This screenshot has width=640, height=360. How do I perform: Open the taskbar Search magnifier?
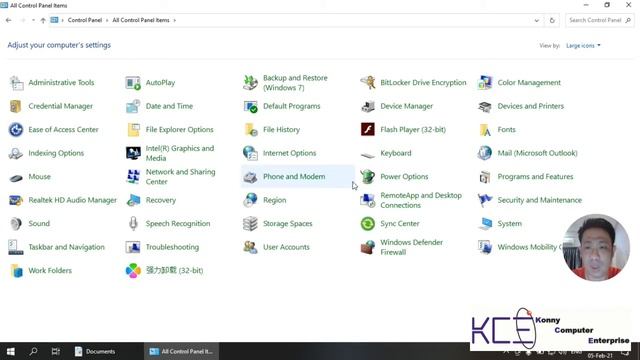33,351
